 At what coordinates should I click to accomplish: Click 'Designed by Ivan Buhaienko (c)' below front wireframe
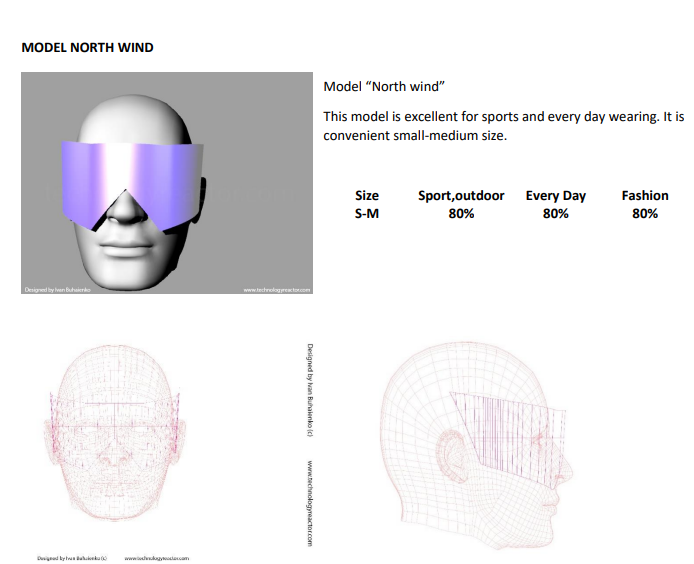pos(72,558)
